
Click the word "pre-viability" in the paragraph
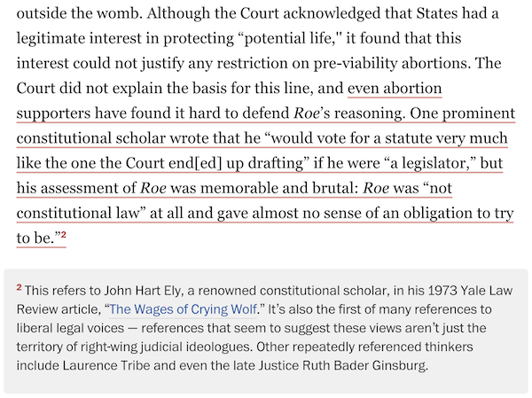[x=356, y=64]
